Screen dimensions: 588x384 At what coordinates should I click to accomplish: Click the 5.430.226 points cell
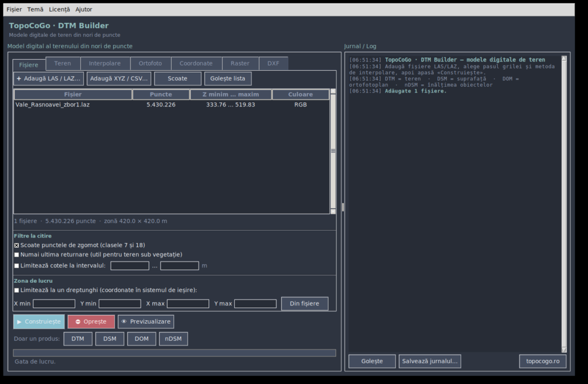(x=161, y=105)
